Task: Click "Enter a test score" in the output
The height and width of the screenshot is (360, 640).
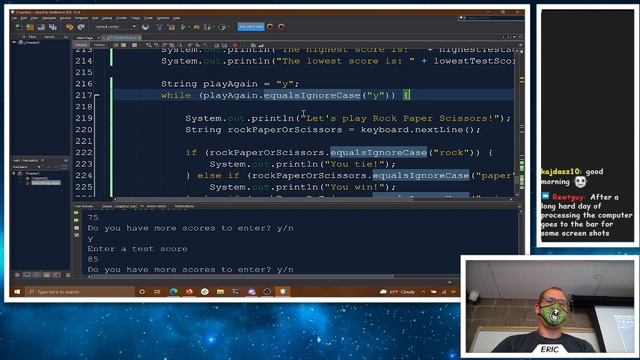Action: [x=138, y=249]
